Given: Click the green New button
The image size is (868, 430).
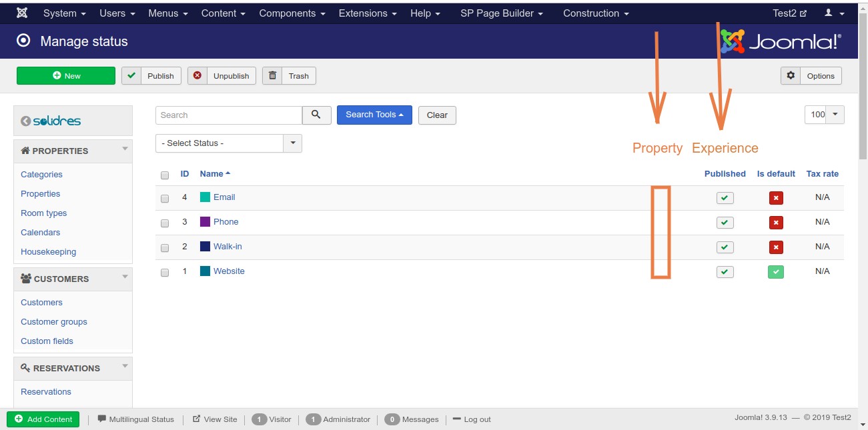Looking at the screenshot, I should pyautogui.click(x=66, y=76).
